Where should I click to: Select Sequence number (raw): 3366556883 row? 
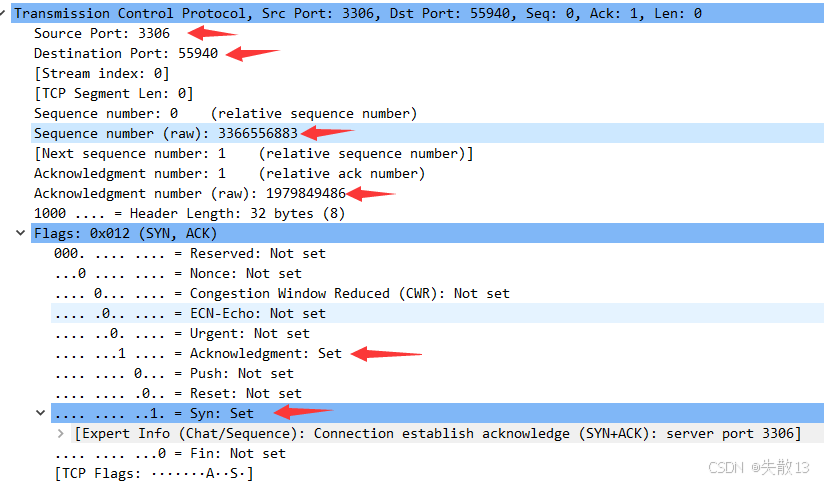(x=427, y=133)
